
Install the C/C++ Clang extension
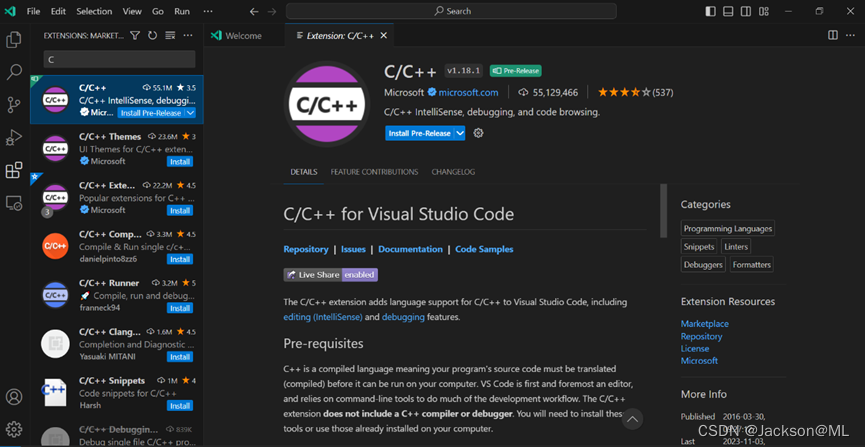coord(180,357)
